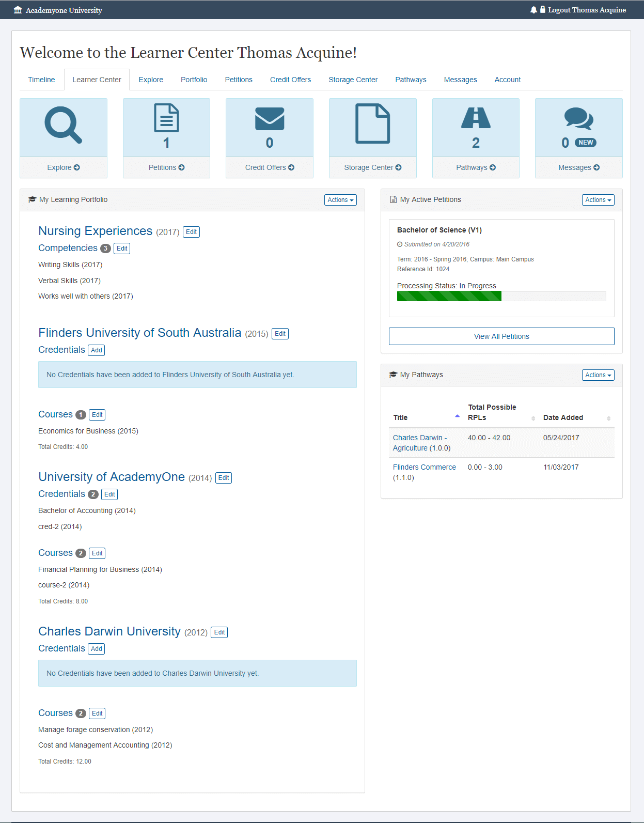Edit University of AcademyOne Courses
Viewport: 644px width, 823px height.
point(97,553)
